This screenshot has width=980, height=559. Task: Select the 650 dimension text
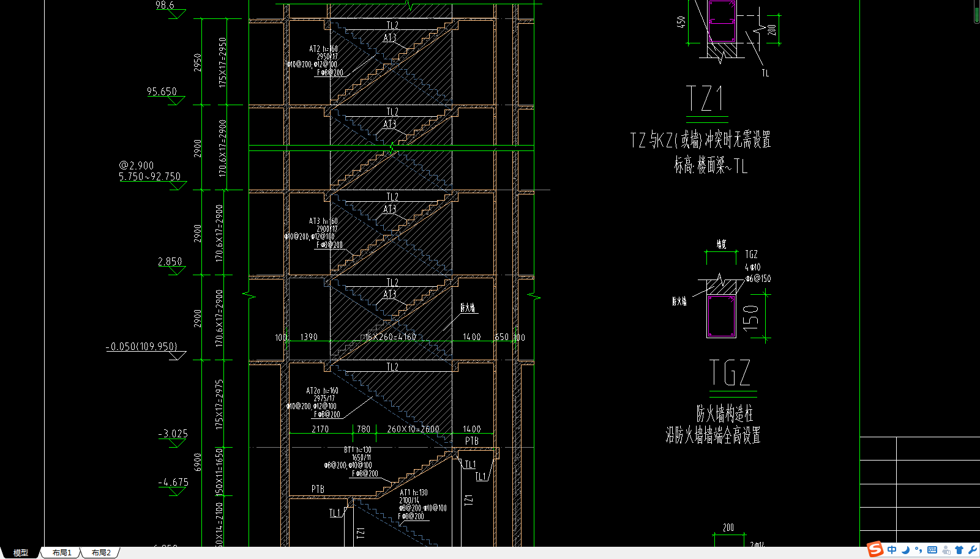pos(502,337)
